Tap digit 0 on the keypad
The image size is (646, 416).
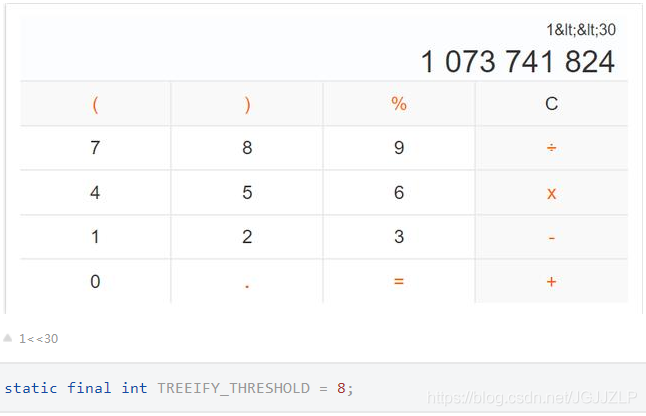point(95,282)
